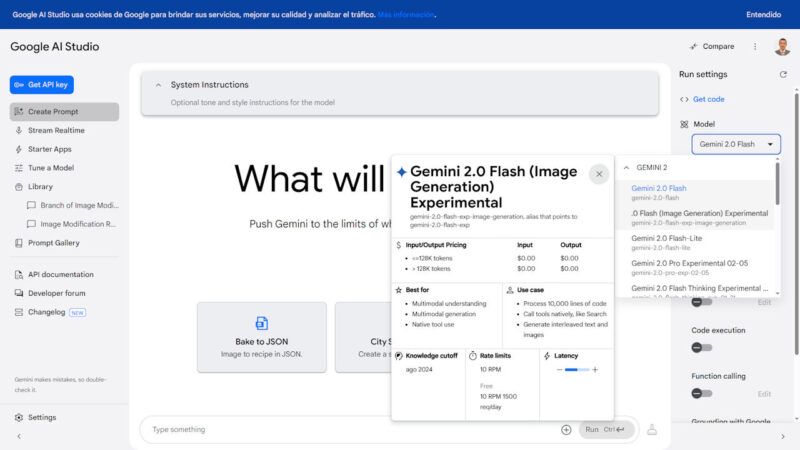Collapse the left sidebar with chevron
The image size is (800, 450).
(x=19, y=437)
